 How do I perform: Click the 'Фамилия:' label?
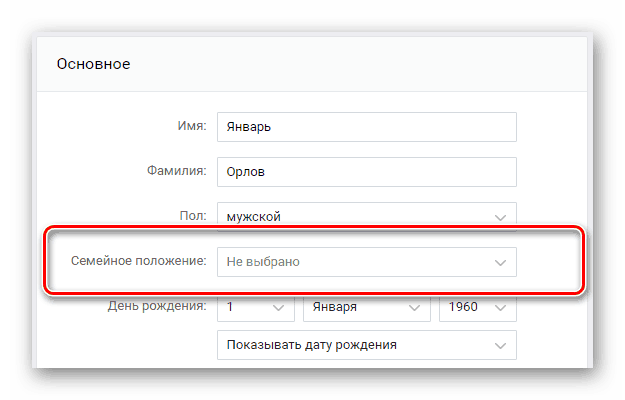(175, 171)
